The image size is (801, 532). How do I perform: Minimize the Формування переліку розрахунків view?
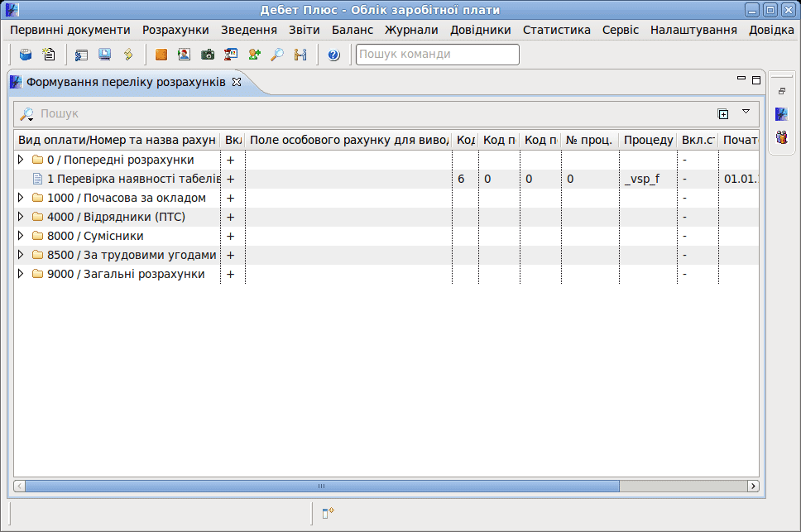coord(741,78)
